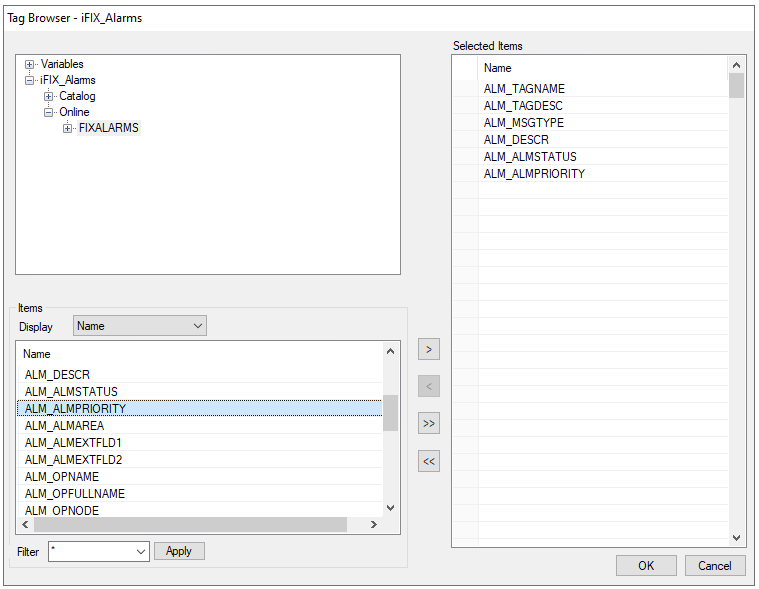Screen dimensions: 759x589
Task: Select the FIXALARMS tree item
Action: [108, 128]
